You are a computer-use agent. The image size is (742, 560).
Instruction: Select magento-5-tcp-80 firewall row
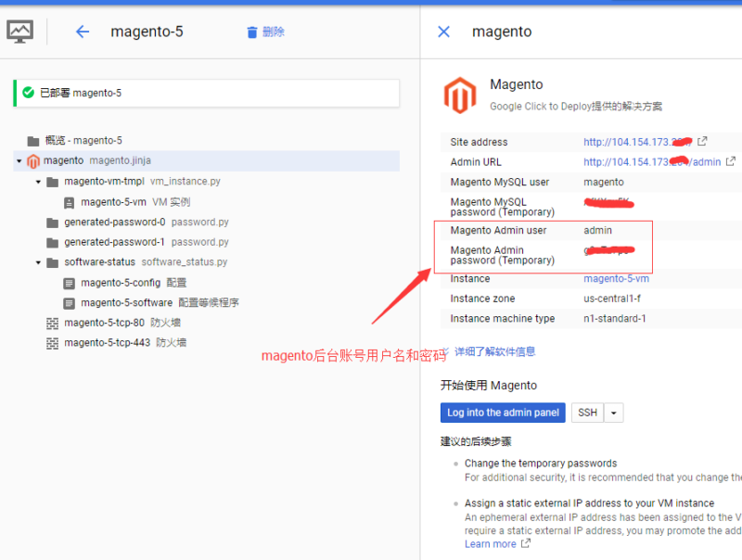(x=206, y=323)
